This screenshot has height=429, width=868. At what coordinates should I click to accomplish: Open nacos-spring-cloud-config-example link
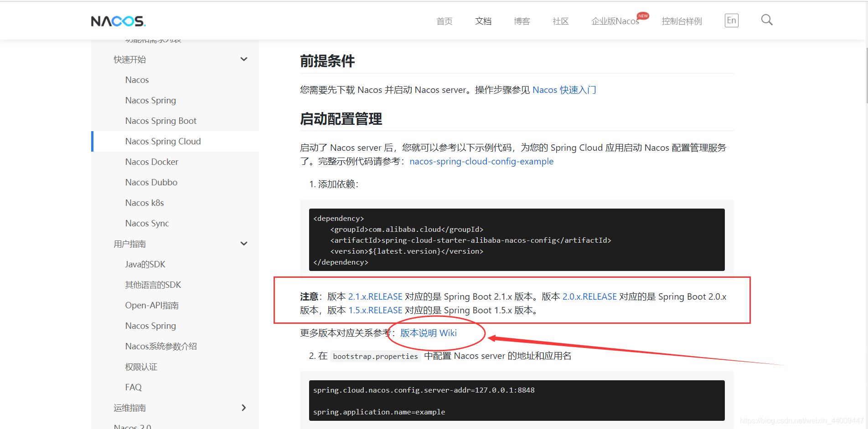[481, 161]
